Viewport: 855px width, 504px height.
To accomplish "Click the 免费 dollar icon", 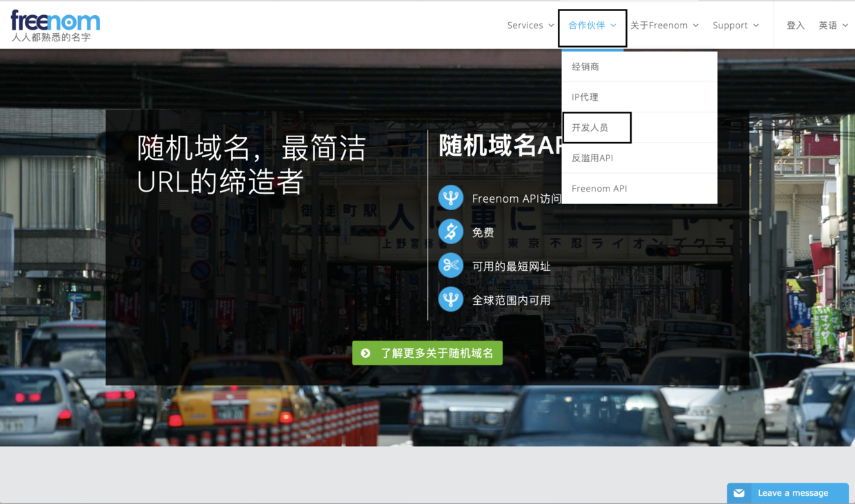I will click(451, 232).
